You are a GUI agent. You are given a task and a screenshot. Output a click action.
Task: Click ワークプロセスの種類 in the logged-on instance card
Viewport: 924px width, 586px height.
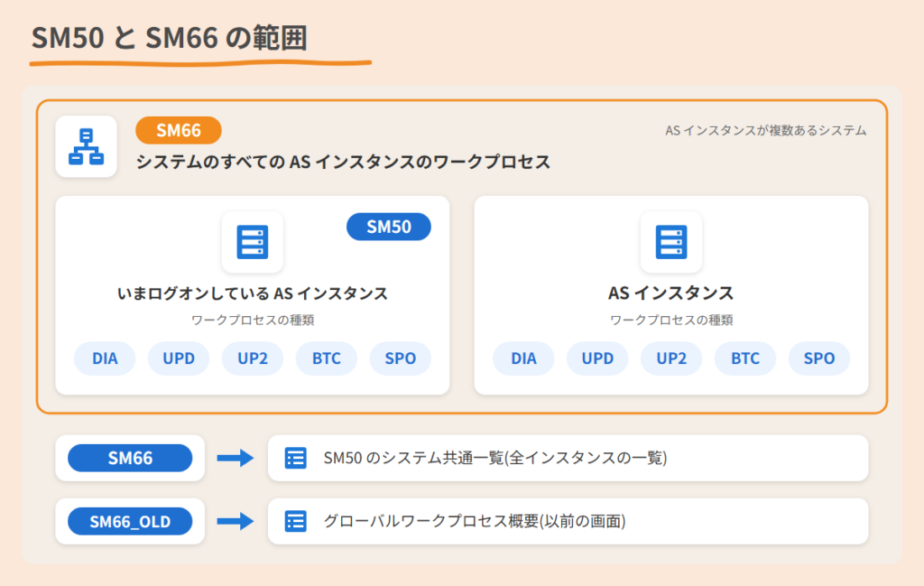[253, 321]
